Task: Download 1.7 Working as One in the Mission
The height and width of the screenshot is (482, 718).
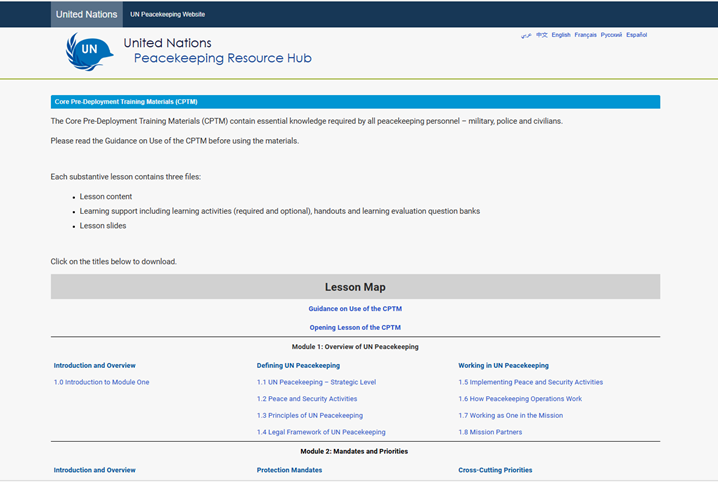Action: 511,416
